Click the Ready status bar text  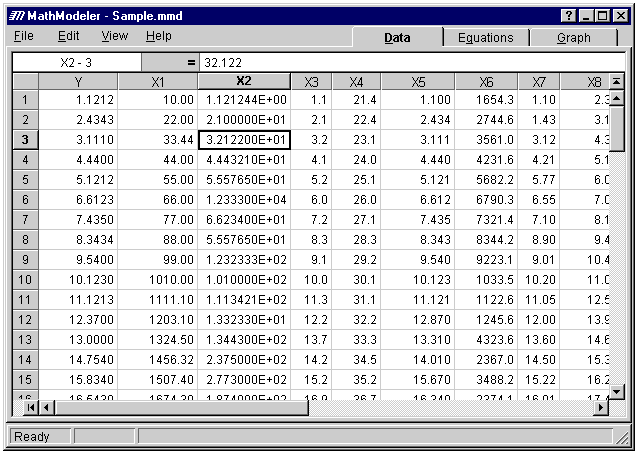point(31,437)
